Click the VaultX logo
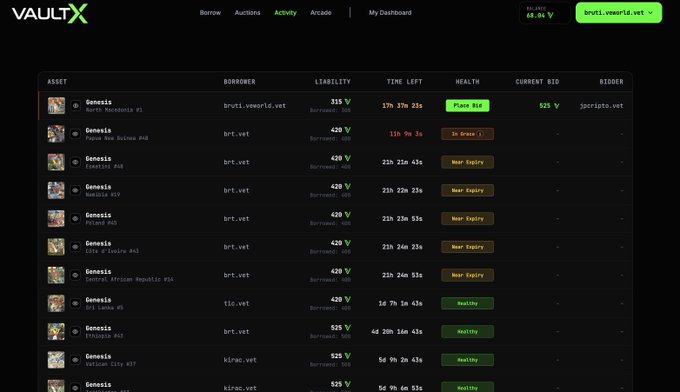680x392 pixels. click(x=50, y=13)
